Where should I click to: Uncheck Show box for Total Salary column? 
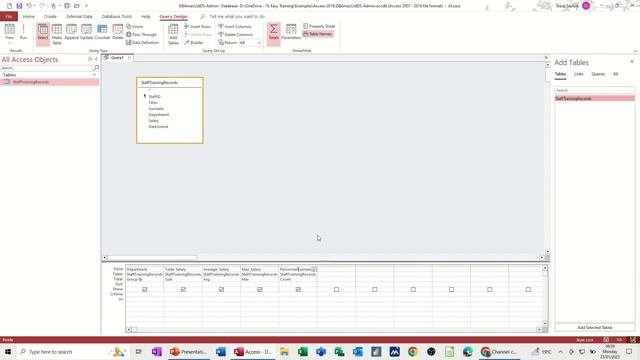coord(183,289)
